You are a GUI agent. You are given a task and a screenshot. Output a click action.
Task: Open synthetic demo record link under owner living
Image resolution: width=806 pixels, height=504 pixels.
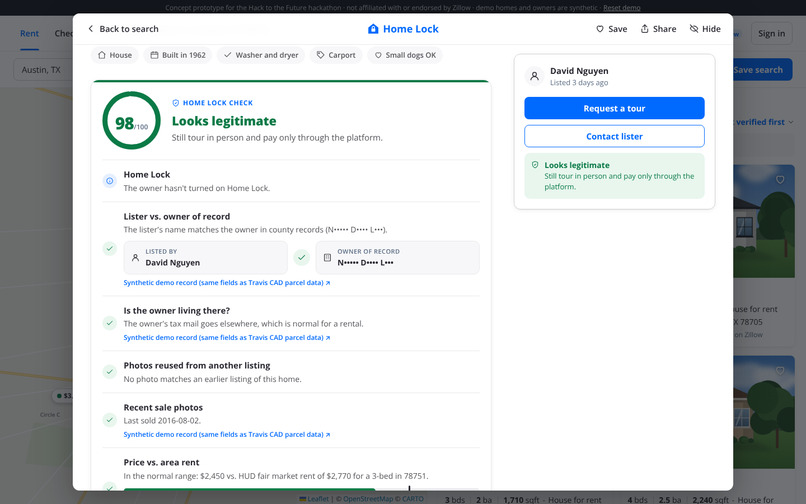tap(227, 338)
